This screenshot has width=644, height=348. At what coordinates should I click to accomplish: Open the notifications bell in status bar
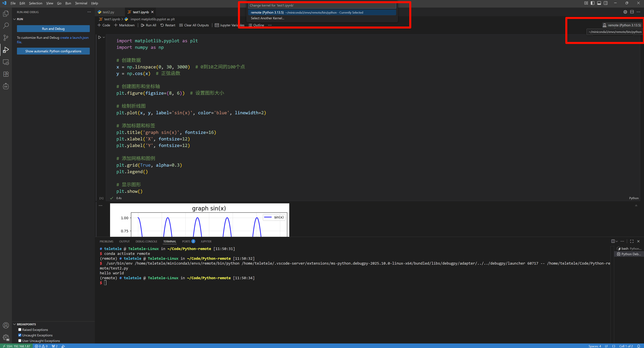point(638,346)
